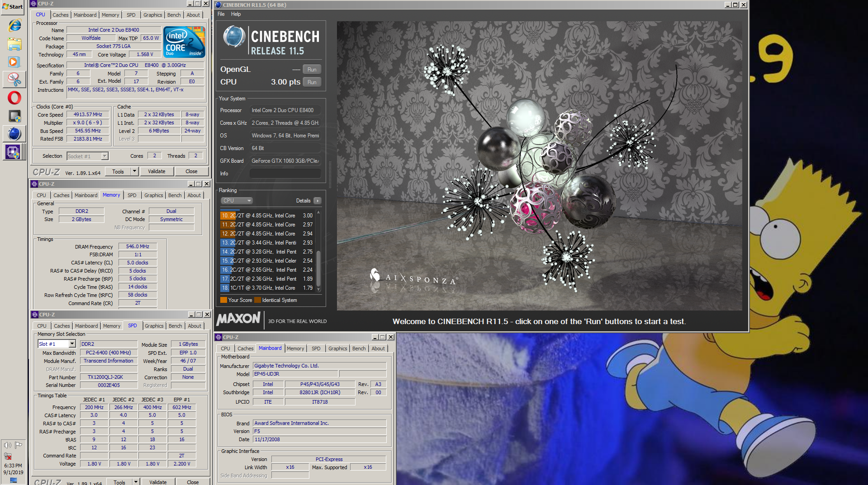Open the Bench tab in top CPU-Z window

coord(174,15)
